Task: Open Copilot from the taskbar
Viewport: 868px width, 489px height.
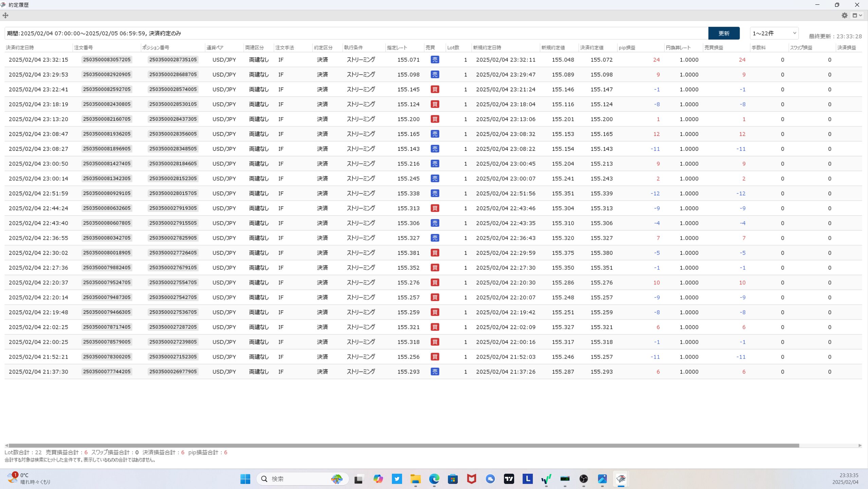Action: [378, 479]
